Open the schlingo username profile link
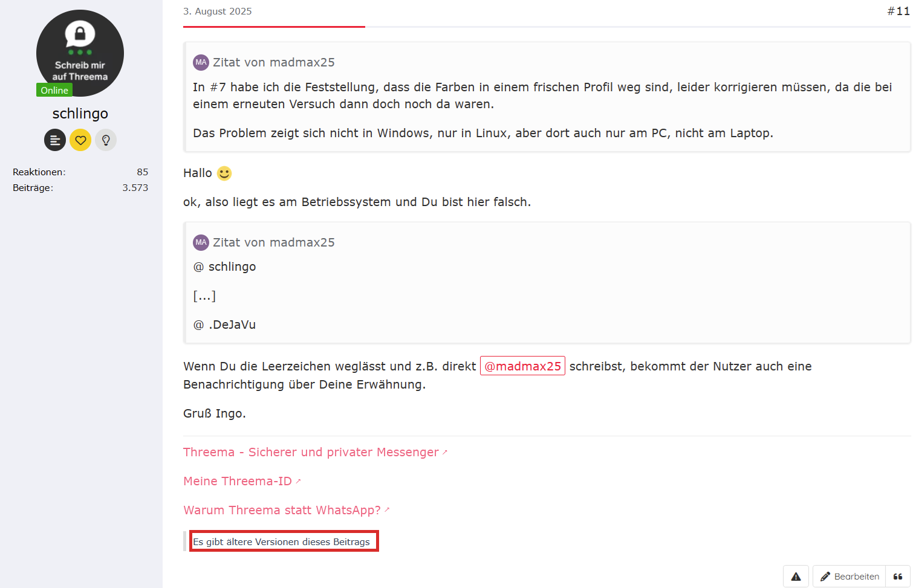This screenshot has width=919, height=588. 80,114
